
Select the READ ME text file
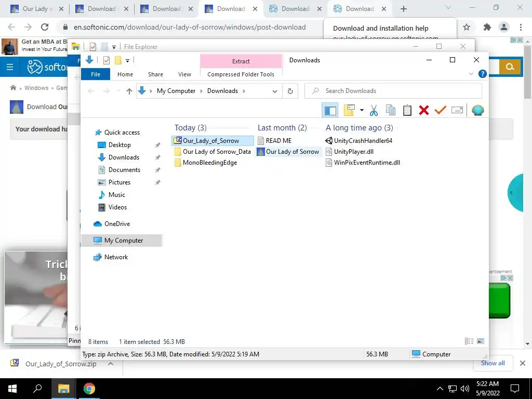[278, 140]
